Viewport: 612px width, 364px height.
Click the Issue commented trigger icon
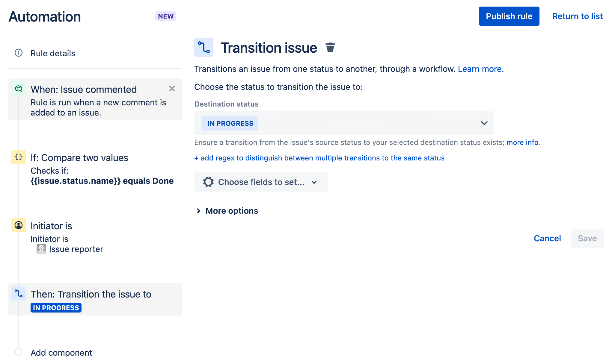tap(19, 89)
